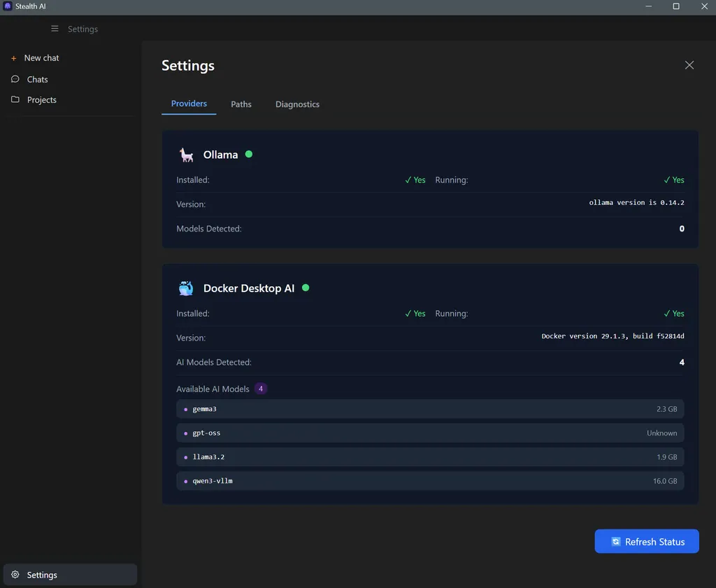Screen dimensions: 716x588
Task: Click the Stealth AI app icon in title bar
Action: coord(7,6)
